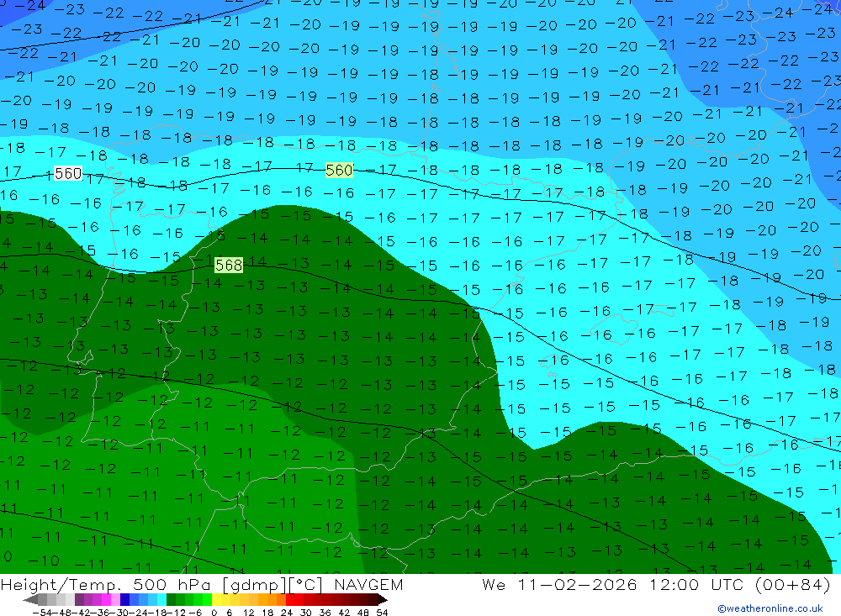The height and width of the screenshot is (616, 841).
Task: Open the weatheronline.co.uk copyright link
Action: pyautogui.click(x=770, y=608)
